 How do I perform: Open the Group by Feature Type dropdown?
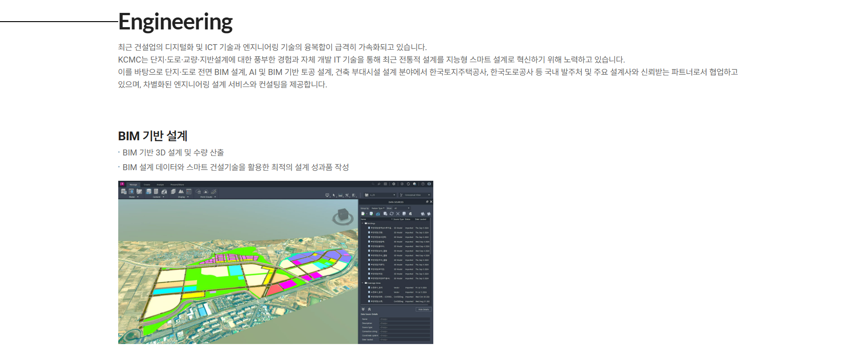tap(378, 208)
